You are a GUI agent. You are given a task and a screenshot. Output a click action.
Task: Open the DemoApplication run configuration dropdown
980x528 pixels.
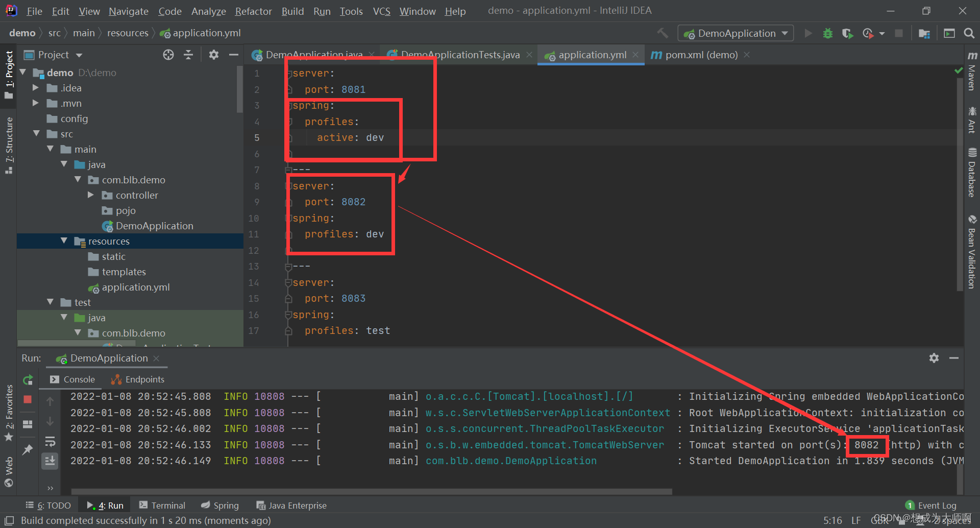click(x=736, y=33)
